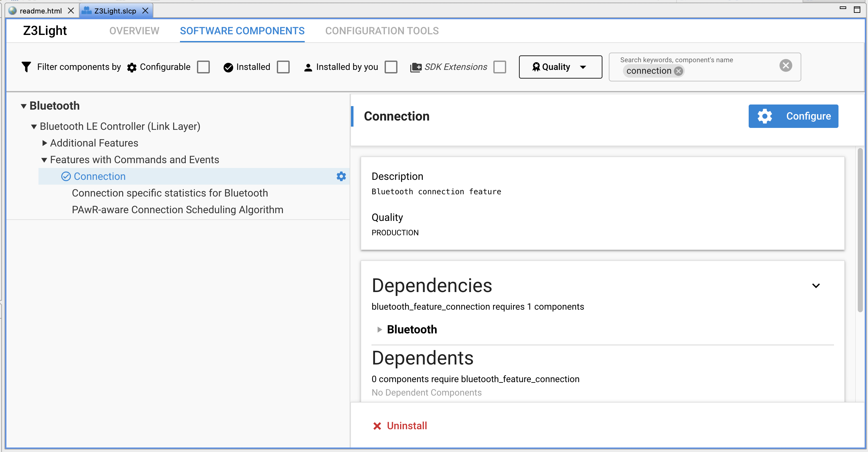This screenshot has height=452, width=868.
Task: Clear the search field using the X icon
Action: 786,65
